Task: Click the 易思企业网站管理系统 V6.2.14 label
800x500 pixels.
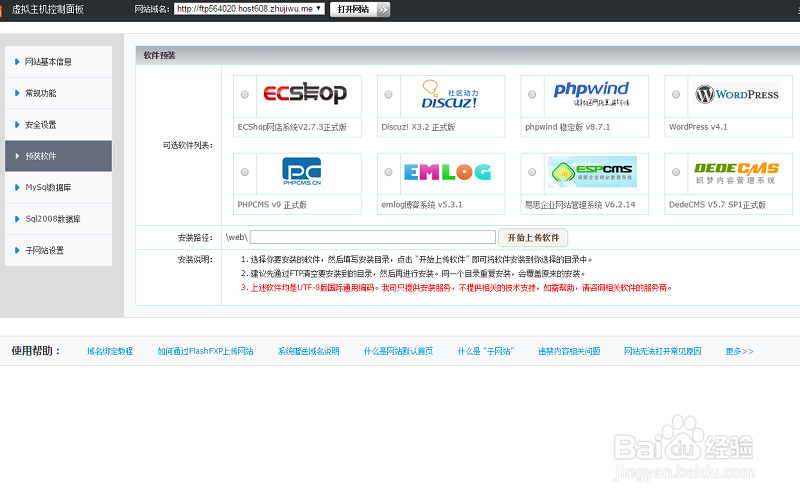Action: click(x=580, y=205)
